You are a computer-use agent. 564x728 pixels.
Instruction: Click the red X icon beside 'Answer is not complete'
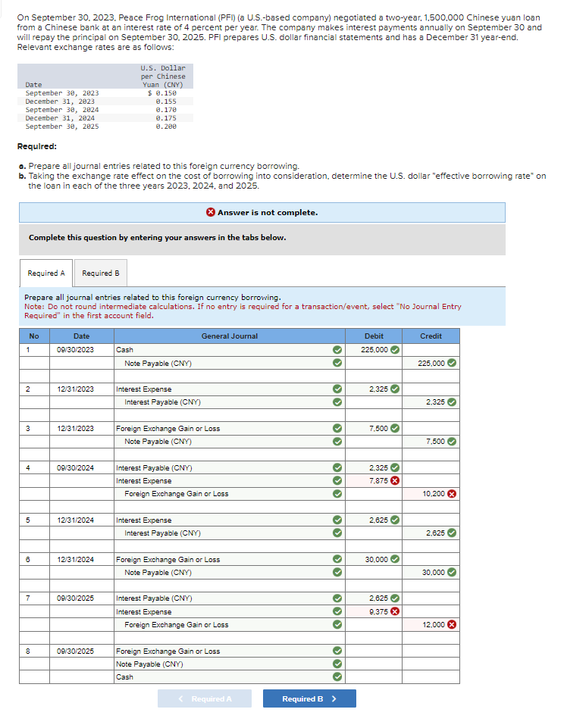[211, 212]
